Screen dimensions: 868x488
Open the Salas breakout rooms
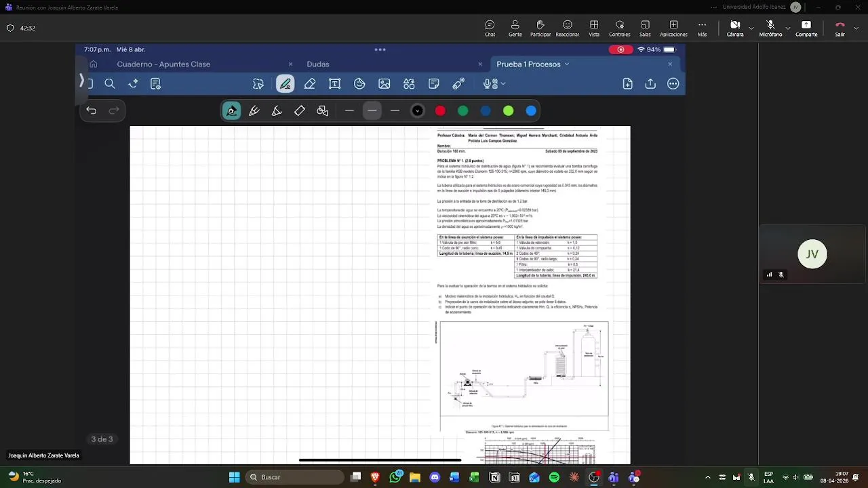coord(645,28)
